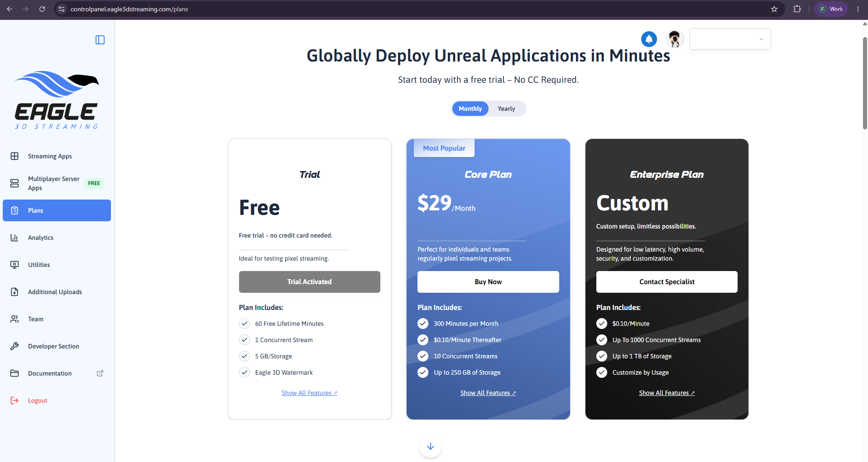Click the Analytics bar chart icon
868x462 pixels.
tap(14, 238)
